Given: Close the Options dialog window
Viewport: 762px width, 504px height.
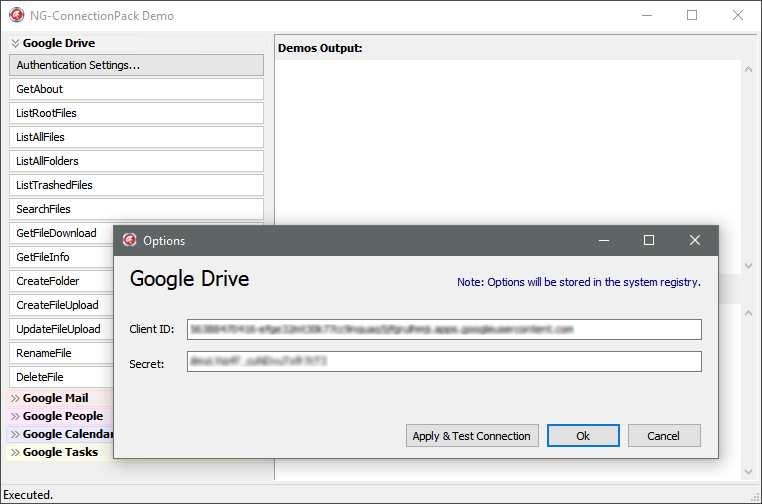Looking at the screenshot, I should tap(695, 240).
